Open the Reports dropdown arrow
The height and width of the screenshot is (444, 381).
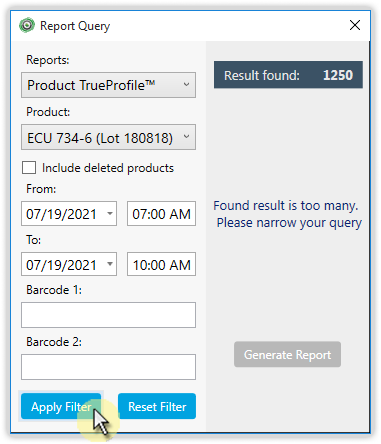(x=186, y=85)
